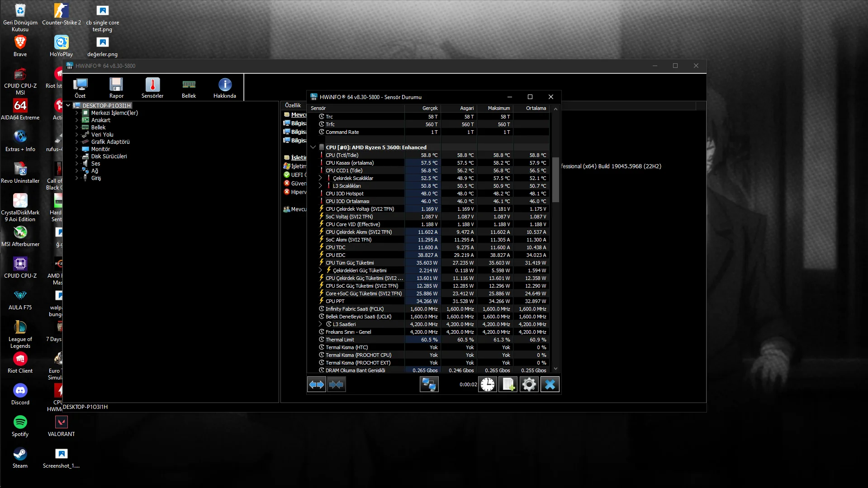The width and height of the screenshot is (868, 488).
Task: Select the Ağ tree item
Action: coord(95,171)
